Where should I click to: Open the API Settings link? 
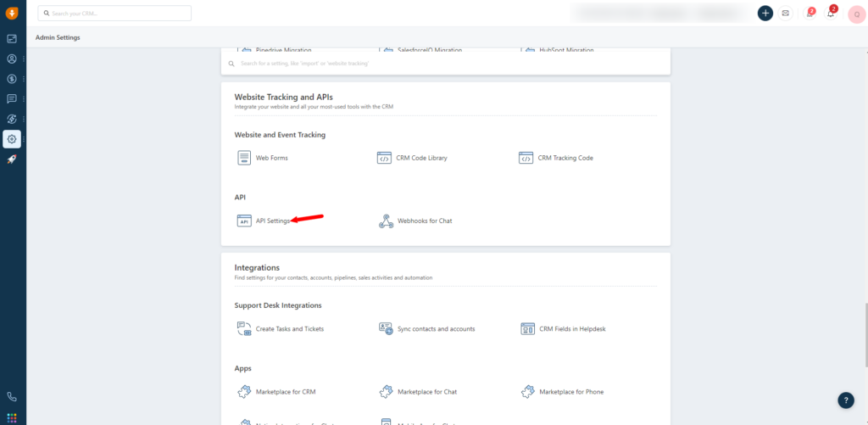(x=273, y=221)
